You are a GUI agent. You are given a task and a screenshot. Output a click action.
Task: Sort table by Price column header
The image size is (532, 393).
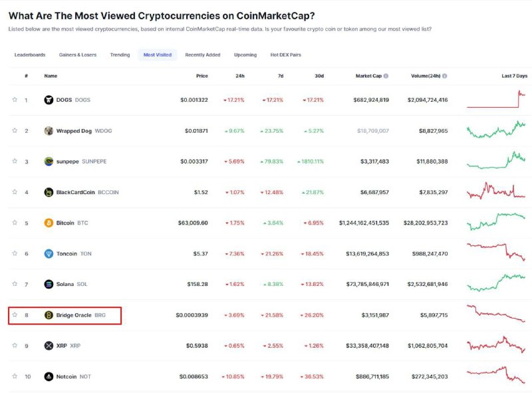[202, 76]
